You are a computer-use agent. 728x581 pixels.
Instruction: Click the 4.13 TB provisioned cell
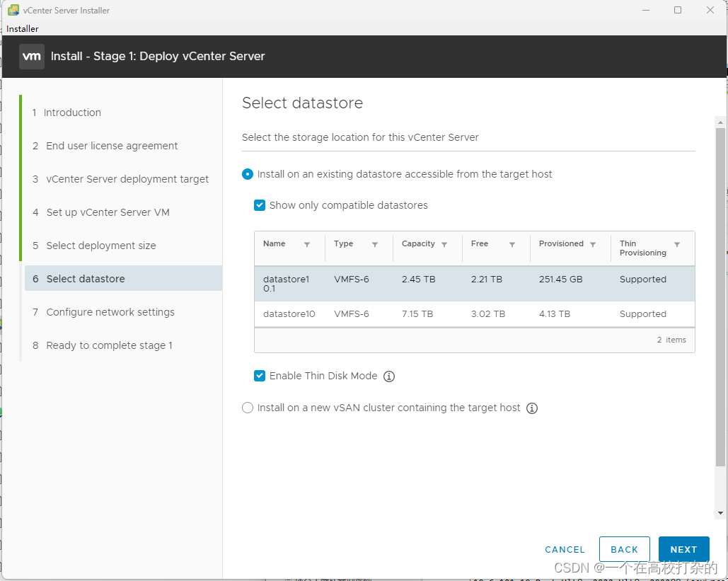pos(555,314)
